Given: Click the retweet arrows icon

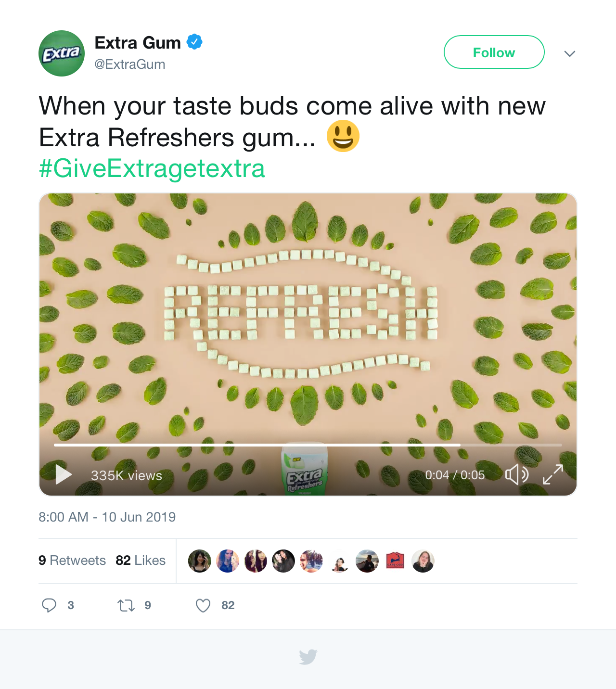Looking at the screenshot, I should click(x=126, y=605).
